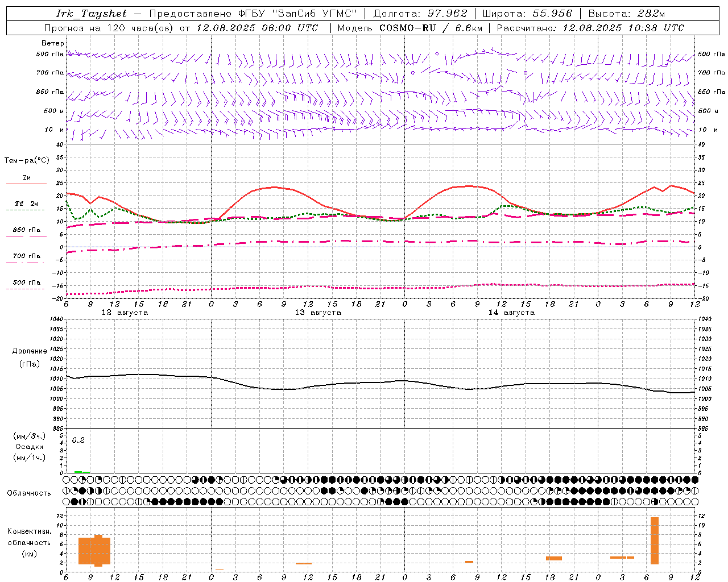Click the green precipitation bar

82,472
